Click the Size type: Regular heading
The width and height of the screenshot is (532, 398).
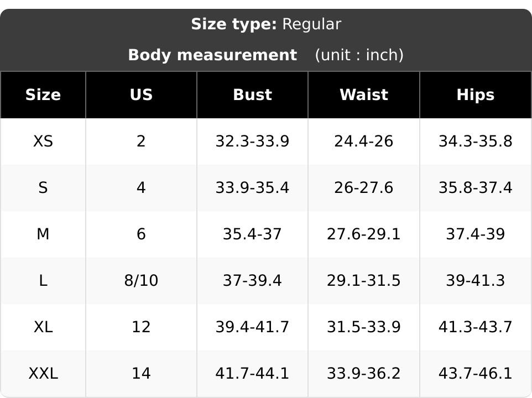tap(266, 24)
